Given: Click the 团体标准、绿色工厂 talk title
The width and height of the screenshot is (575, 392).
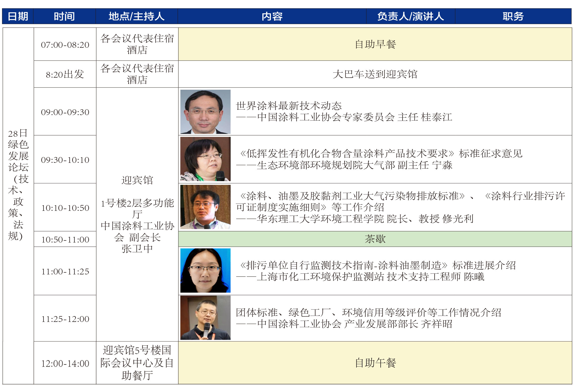Looking at the screenshot, I should (368, 312).
